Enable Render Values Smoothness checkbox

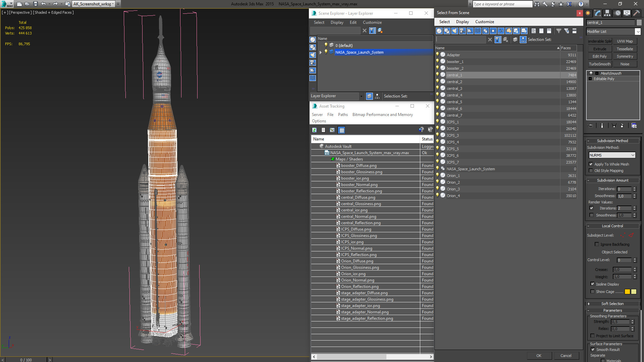[x=592, y=215]
